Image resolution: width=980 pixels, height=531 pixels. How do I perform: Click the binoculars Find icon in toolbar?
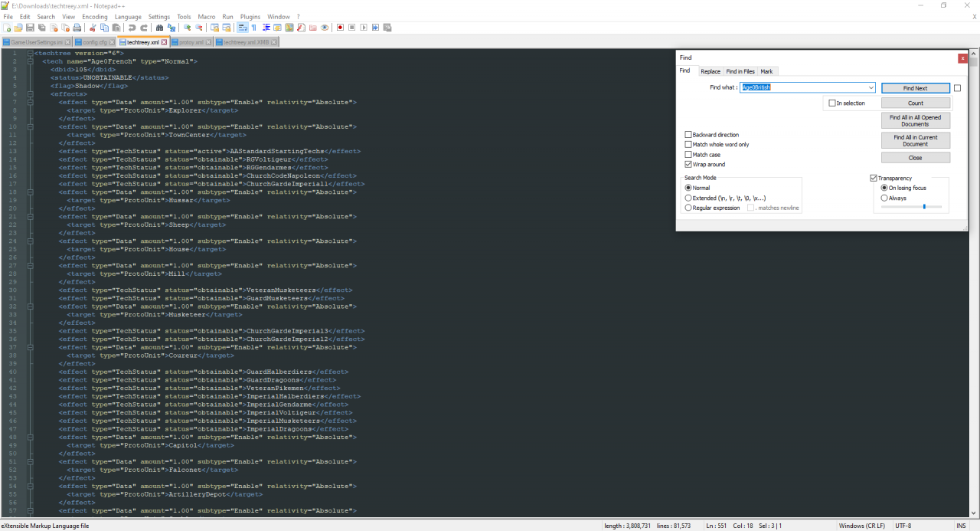tap(159, 28)
